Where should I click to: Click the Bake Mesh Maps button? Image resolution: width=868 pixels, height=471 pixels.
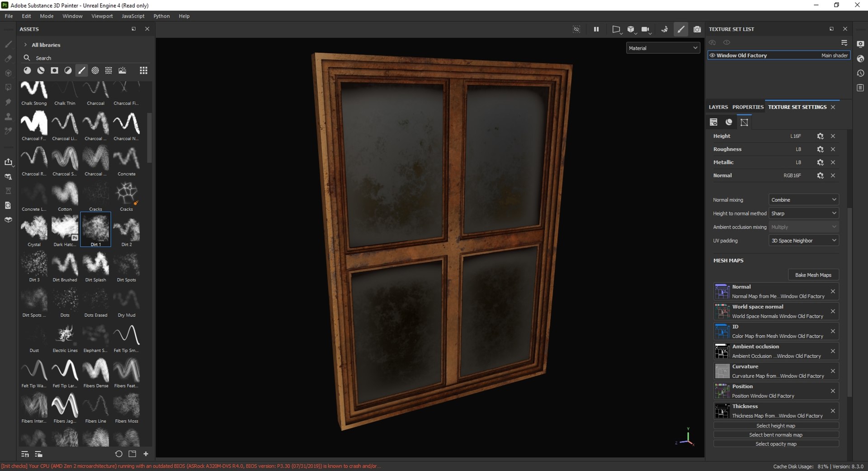coord(813,275)
